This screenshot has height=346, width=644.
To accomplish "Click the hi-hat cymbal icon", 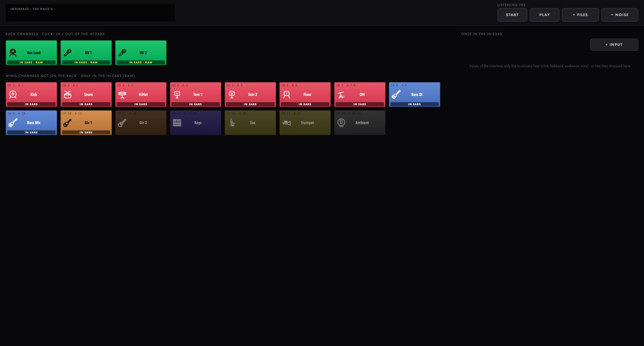I will (122, 95).
